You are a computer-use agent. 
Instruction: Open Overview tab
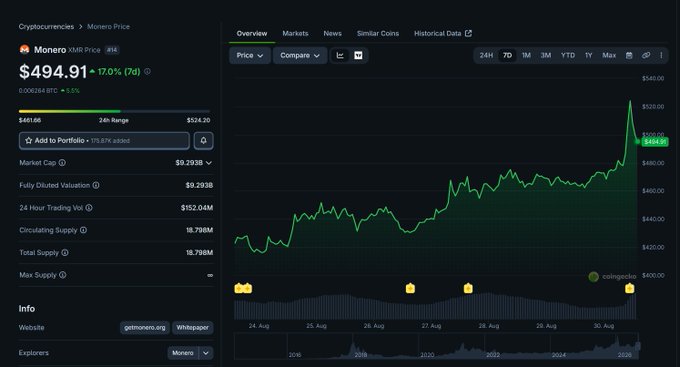pos(252,33)
